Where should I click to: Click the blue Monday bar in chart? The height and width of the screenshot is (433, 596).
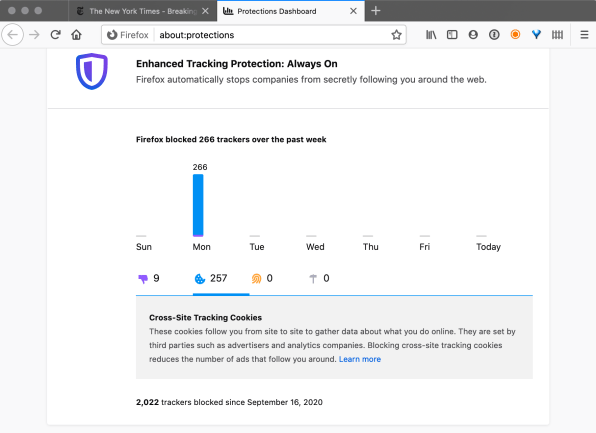pyautogui.click(x=198, y=205)
